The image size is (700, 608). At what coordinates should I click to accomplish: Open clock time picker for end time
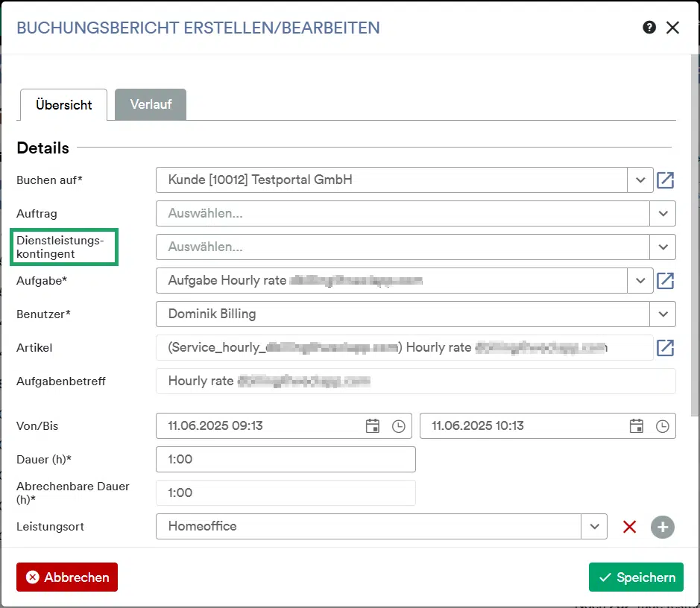click(662, 426)
